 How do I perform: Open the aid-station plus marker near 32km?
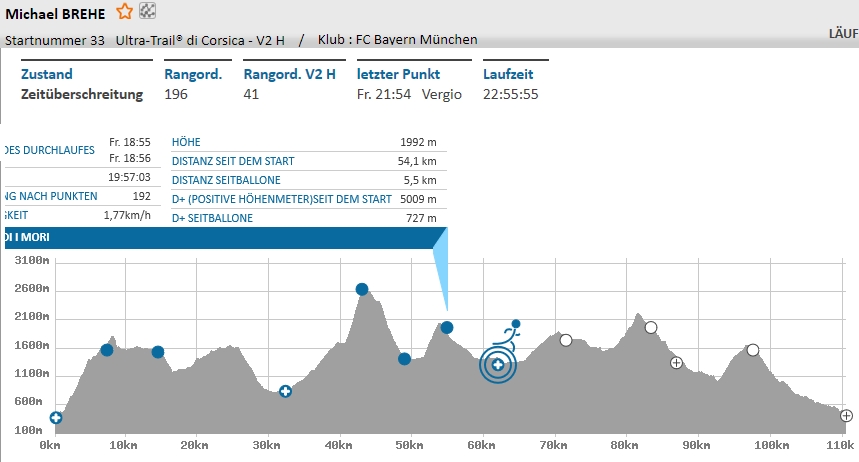pyautogui.click(x=285, y=391)
